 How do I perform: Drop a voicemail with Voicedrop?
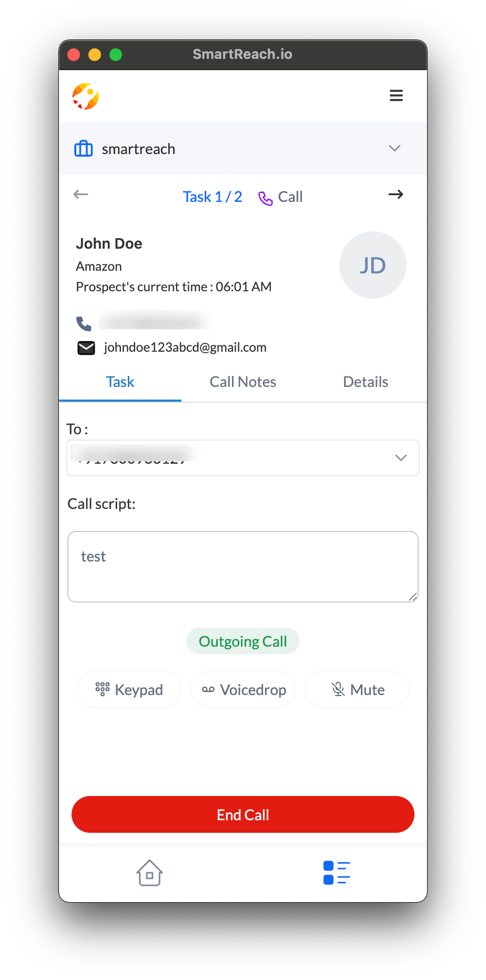243,689
